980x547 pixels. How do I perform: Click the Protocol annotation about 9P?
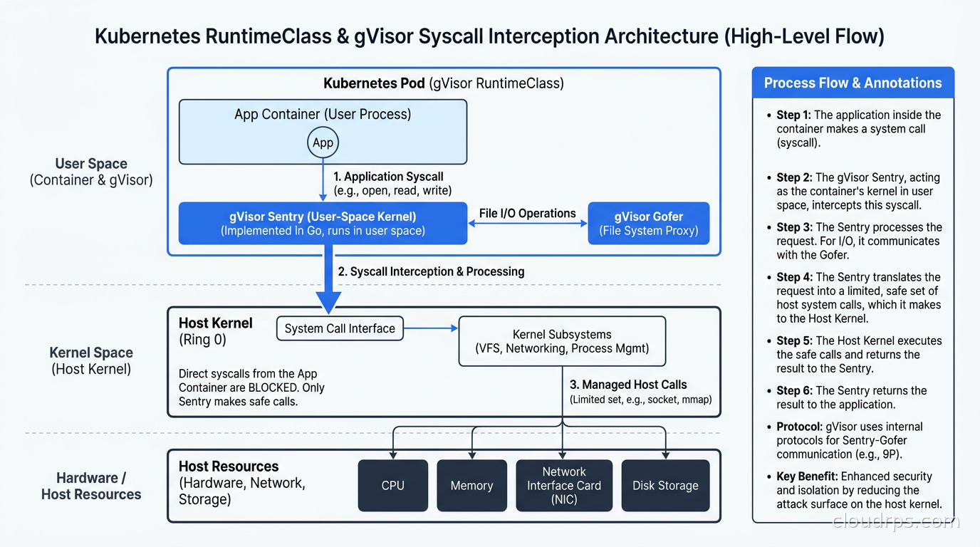click(x=848, y=440)
